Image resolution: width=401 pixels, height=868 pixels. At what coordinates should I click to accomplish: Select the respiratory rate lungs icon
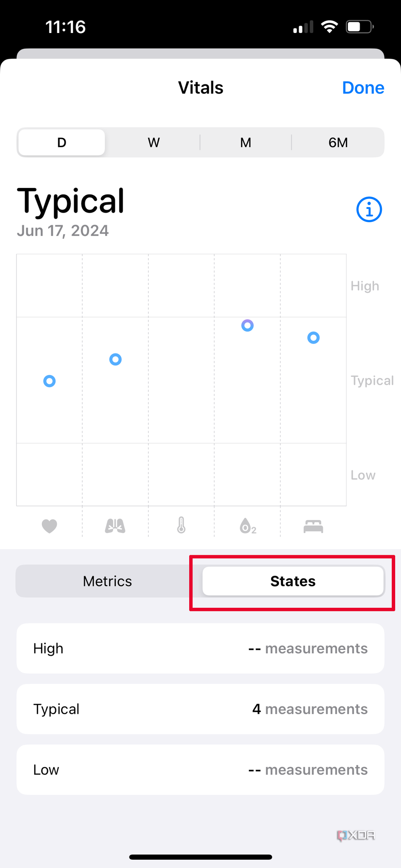(115, 526)
